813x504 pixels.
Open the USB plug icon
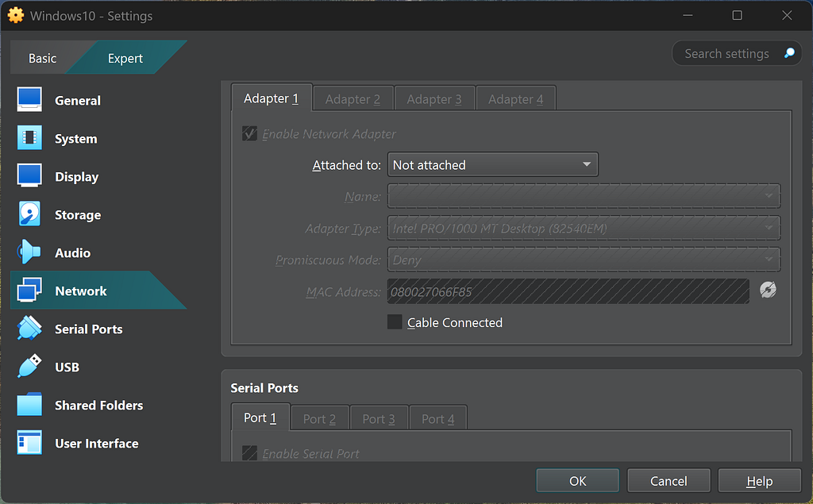tap(29, 367)
